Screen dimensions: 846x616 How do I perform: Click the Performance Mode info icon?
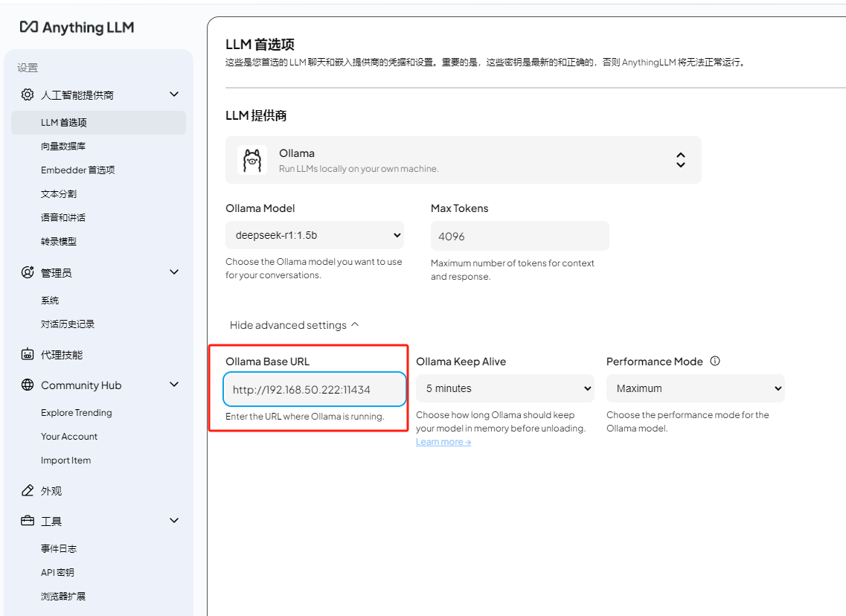tap(715, 361)
